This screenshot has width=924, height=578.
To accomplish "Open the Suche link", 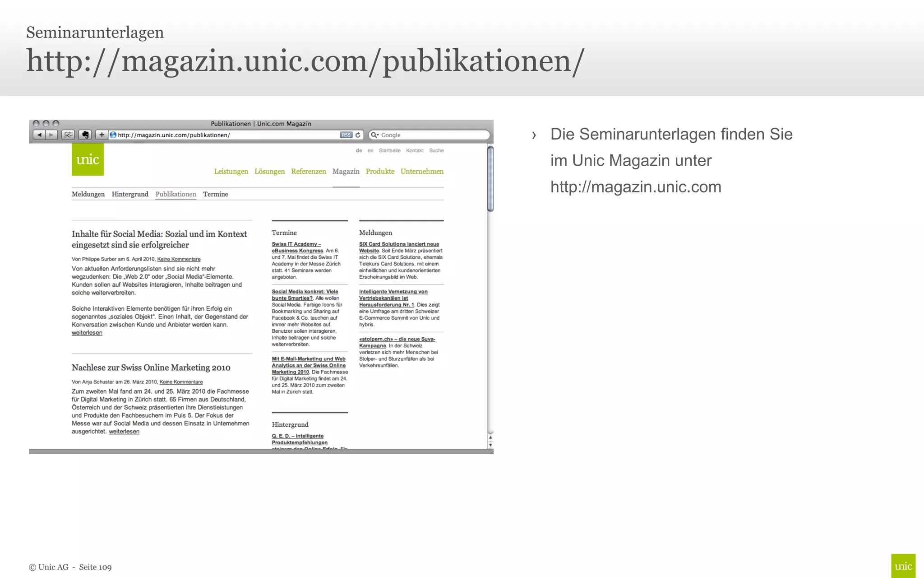I will 436,150.
